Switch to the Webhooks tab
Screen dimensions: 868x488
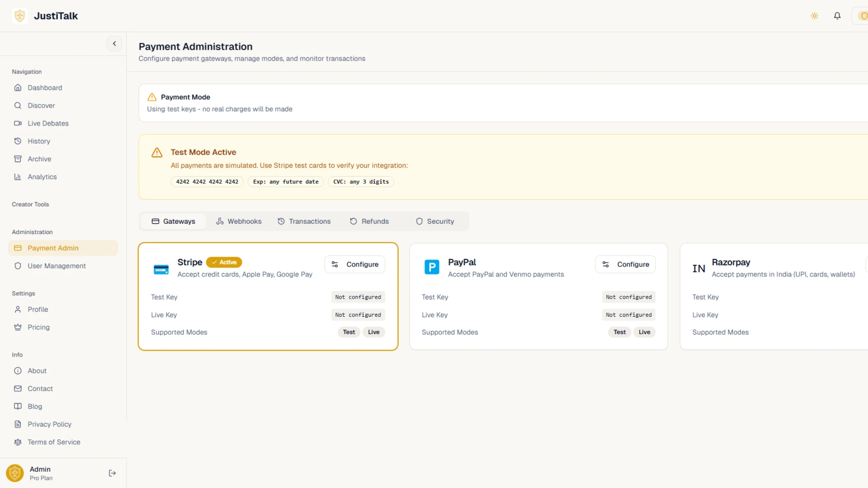[239, 221]
